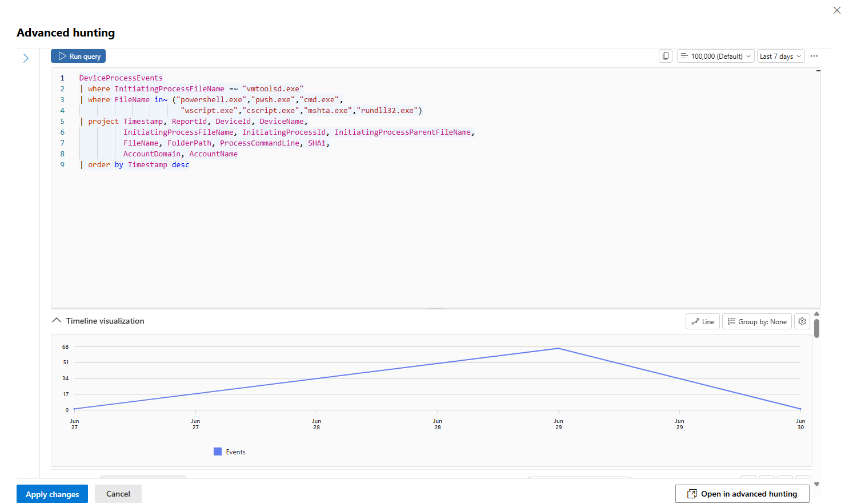Viewport: 841px width, 504px height.
Task: Open the more options ellipsis menu
Action: (x=814, y=56)
